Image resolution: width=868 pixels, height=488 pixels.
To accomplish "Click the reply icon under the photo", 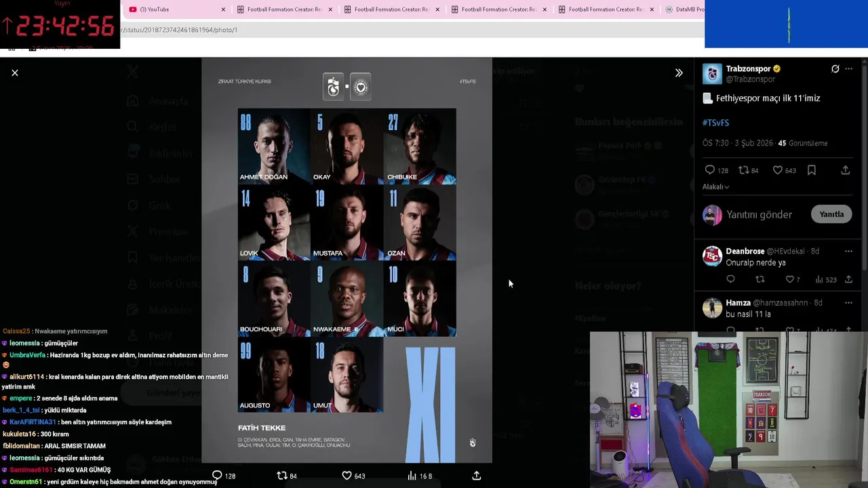I will (217, 476).
